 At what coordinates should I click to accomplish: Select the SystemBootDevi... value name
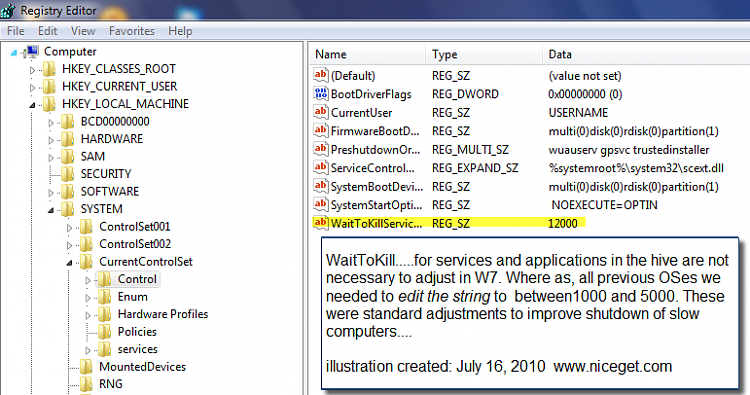pos(377,187)
